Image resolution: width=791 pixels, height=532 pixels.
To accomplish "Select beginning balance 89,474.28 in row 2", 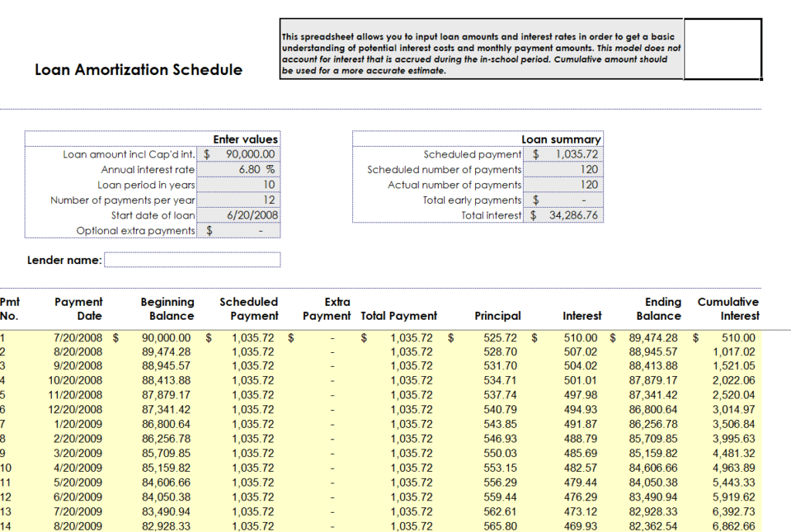I will [166, 352].
